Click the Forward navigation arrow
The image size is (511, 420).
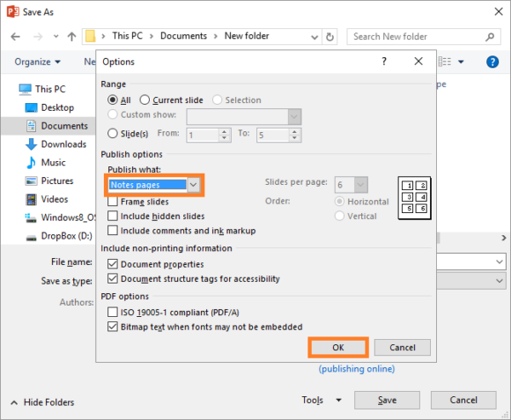pos(38,36)
